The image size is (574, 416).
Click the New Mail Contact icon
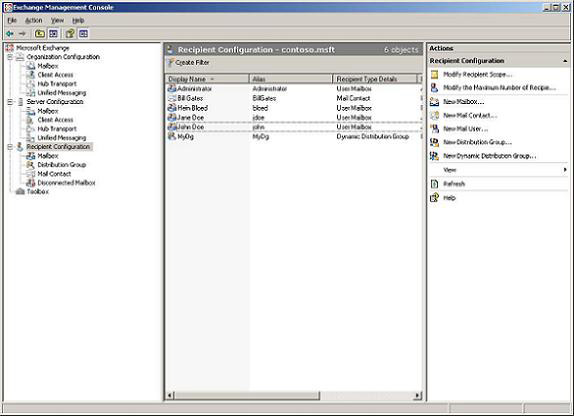435,115
